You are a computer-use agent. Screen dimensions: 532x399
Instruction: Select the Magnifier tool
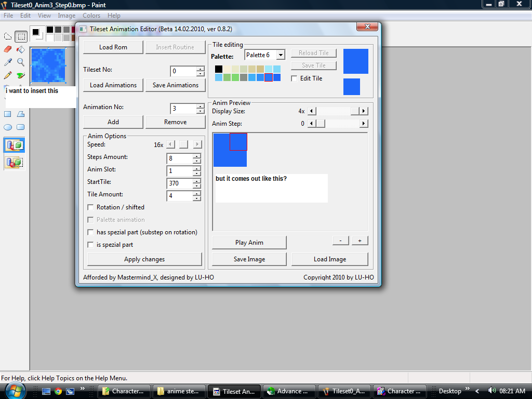coord(21,62)
